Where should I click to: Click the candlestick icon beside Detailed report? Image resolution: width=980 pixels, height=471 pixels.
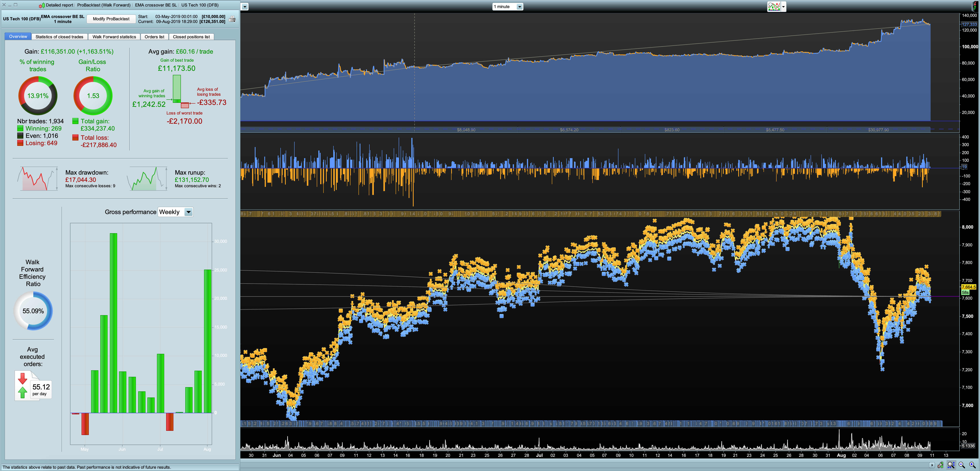pos(42,5)
